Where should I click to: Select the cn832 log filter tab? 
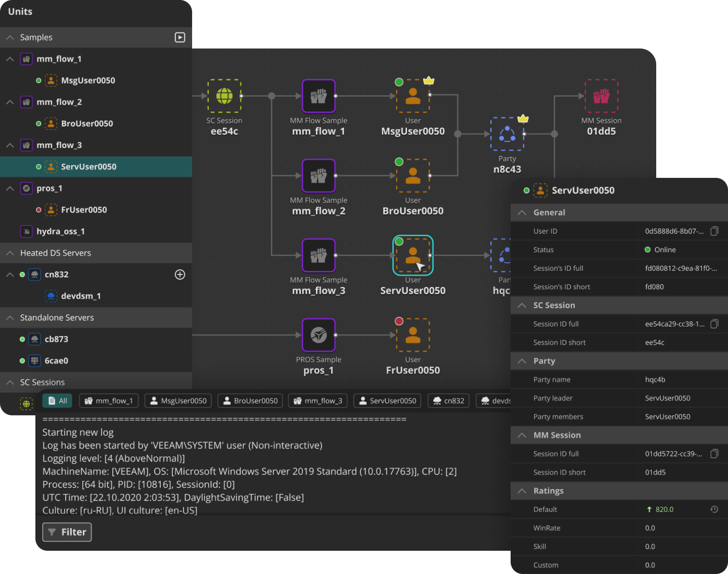point(448,400)
